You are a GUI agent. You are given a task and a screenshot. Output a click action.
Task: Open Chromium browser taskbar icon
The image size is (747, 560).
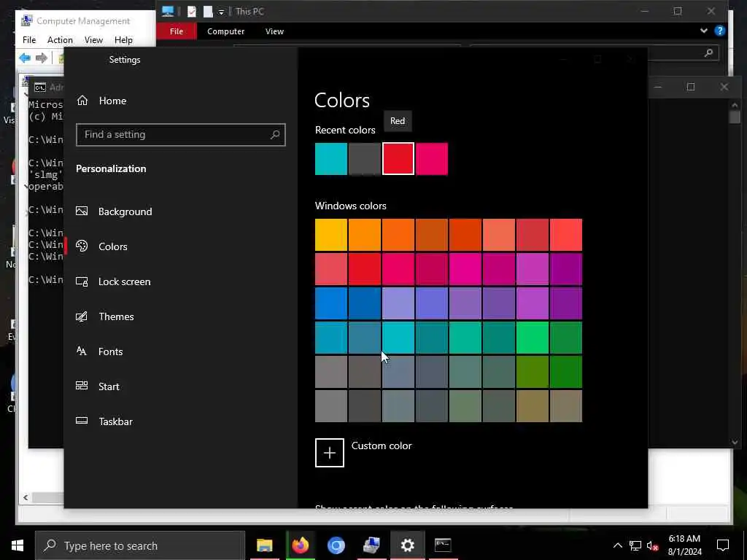(x=336, y=545)
